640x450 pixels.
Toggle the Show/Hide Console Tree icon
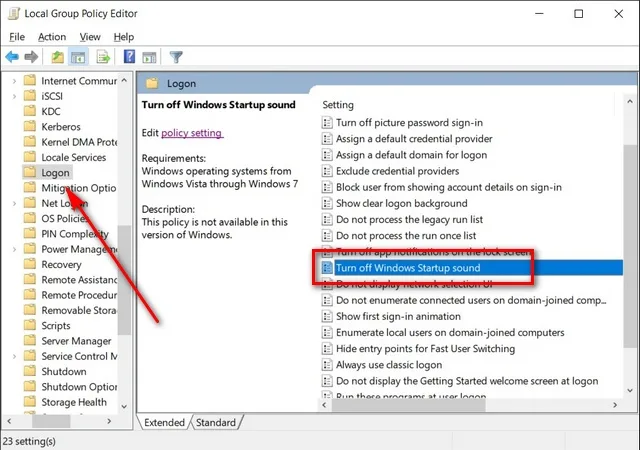click(78, 57)
